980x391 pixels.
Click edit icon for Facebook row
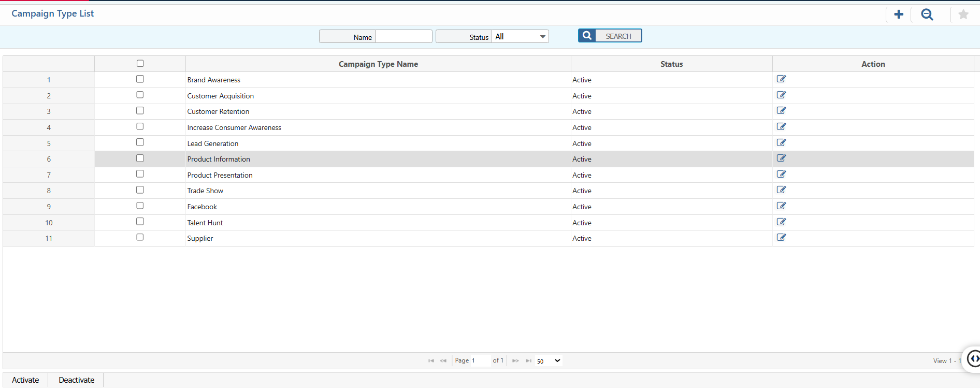pos(781,206)
